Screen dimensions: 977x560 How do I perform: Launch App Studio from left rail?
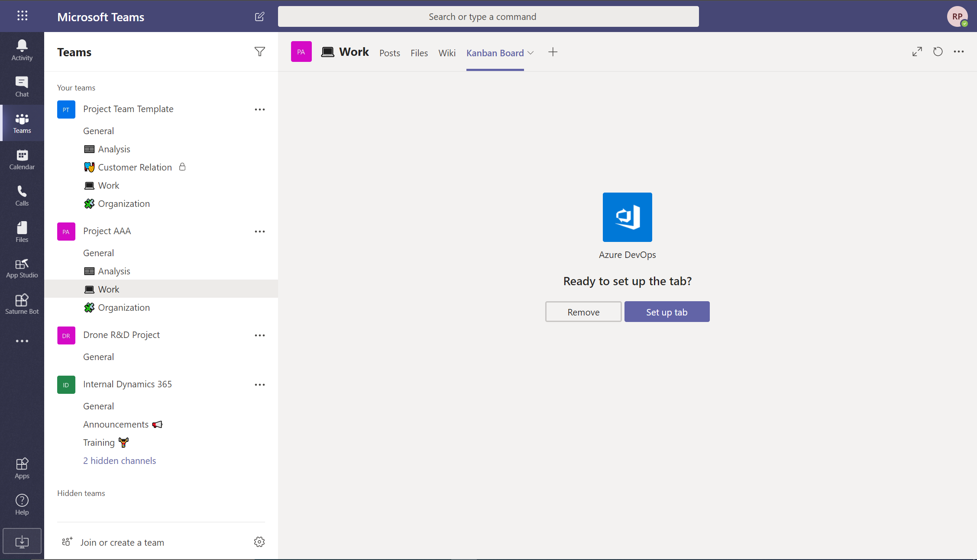click(x=22, y=268)
